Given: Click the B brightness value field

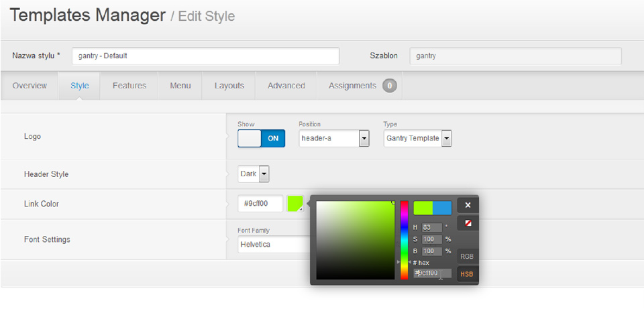Looking at the screenshot, I should [431, 251].
